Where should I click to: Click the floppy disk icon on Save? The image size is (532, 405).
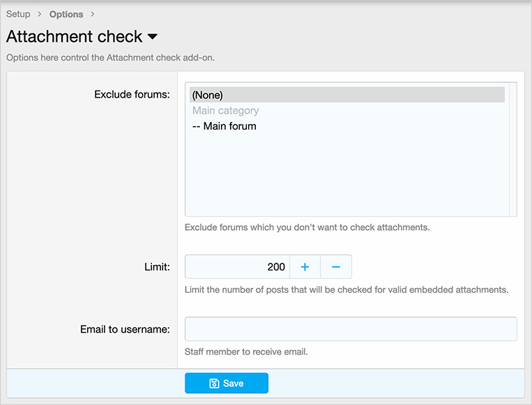[214, 383]
